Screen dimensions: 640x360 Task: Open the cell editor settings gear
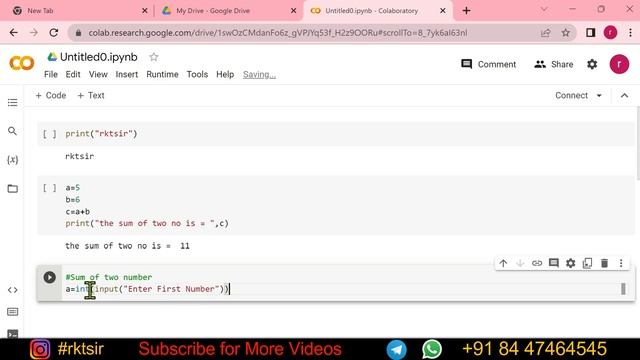[x=571, y=263]
